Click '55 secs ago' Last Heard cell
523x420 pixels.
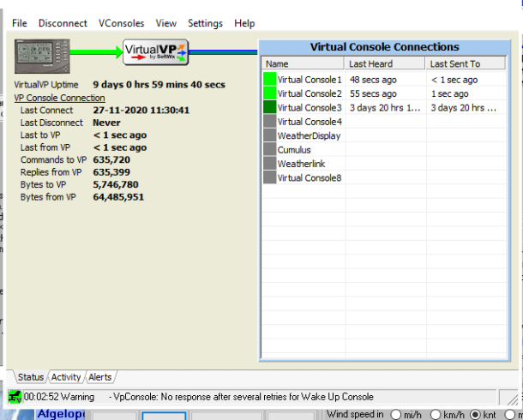[373, 93]
